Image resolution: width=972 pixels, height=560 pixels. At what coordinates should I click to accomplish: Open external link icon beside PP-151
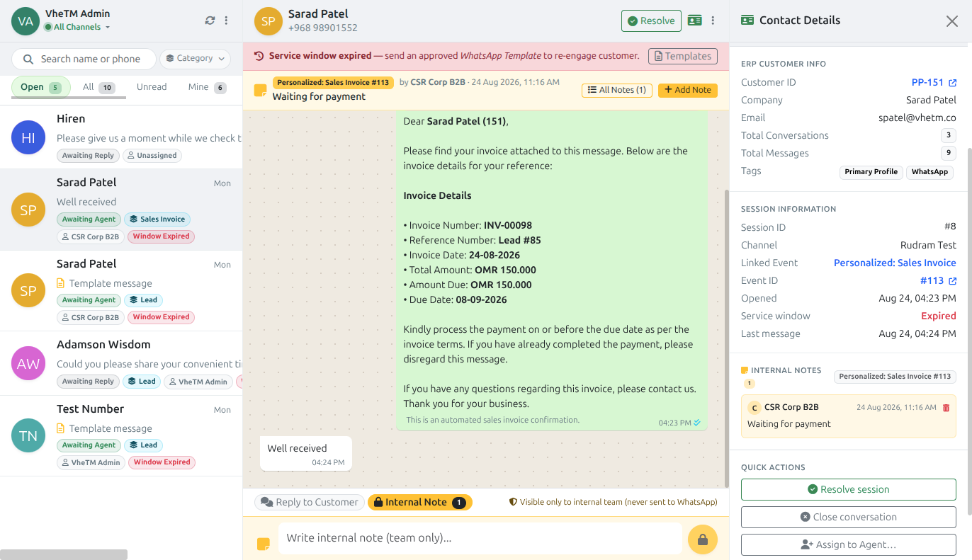(x=953, y=83)
